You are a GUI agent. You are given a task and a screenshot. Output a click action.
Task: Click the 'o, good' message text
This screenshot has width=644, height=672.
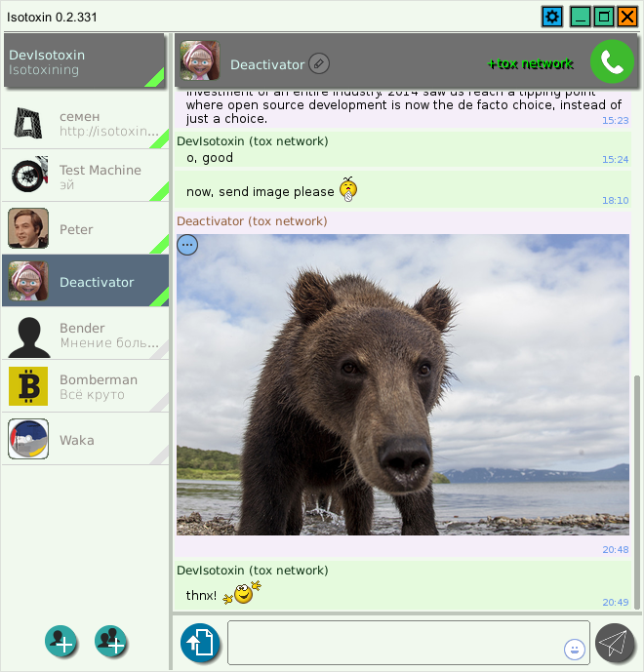click(x=210, y=158)
